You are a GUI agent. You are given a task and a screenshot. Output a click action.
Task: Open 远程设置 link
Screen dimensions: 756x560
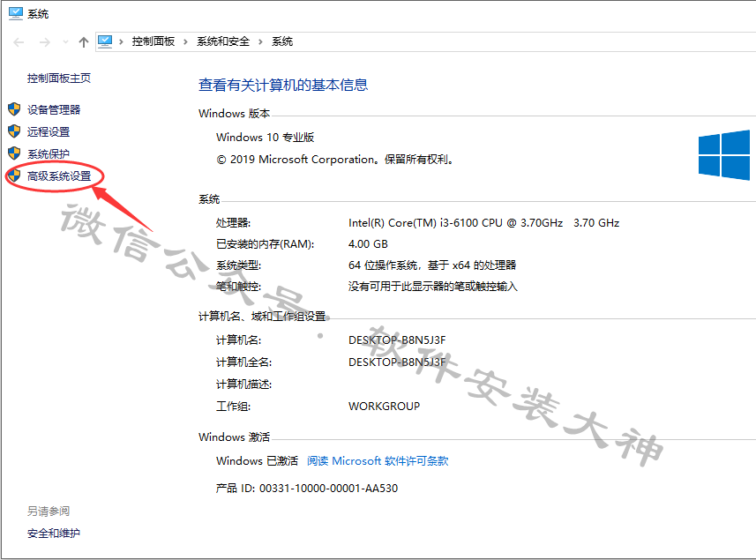[x=49, y=131]
